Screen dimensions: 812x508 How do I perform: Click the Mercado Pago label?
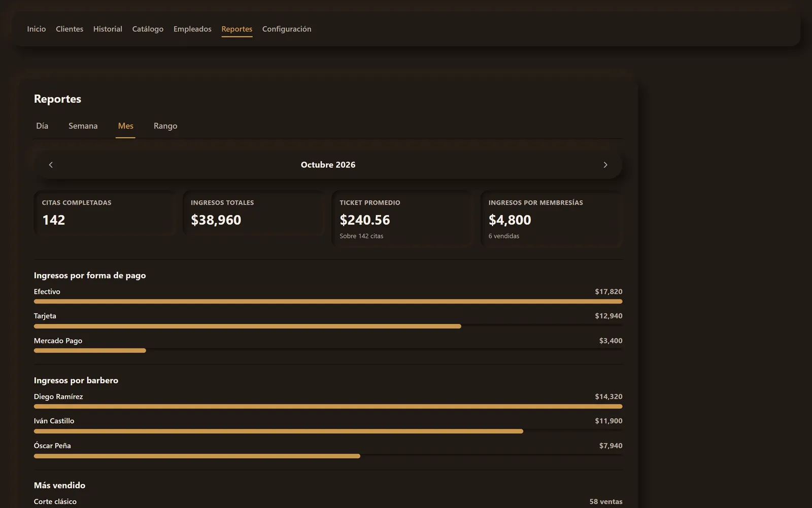(58, 341)
